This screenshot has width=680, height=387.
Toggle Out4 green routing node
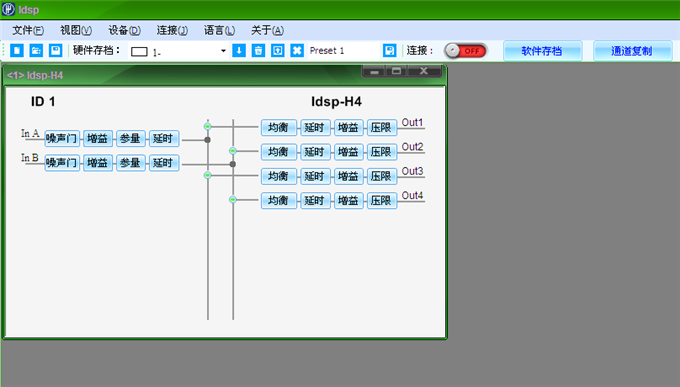coord(233,200)
